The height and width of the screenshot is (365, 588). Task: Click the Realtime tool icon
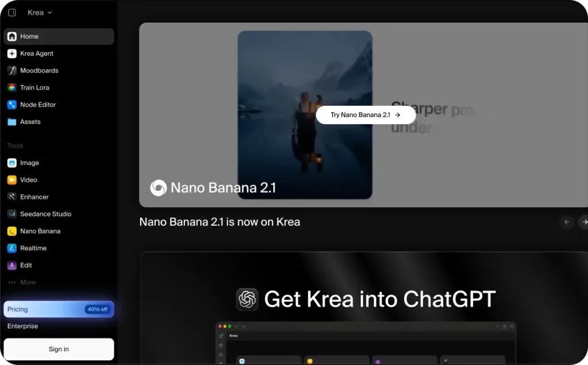12,248
